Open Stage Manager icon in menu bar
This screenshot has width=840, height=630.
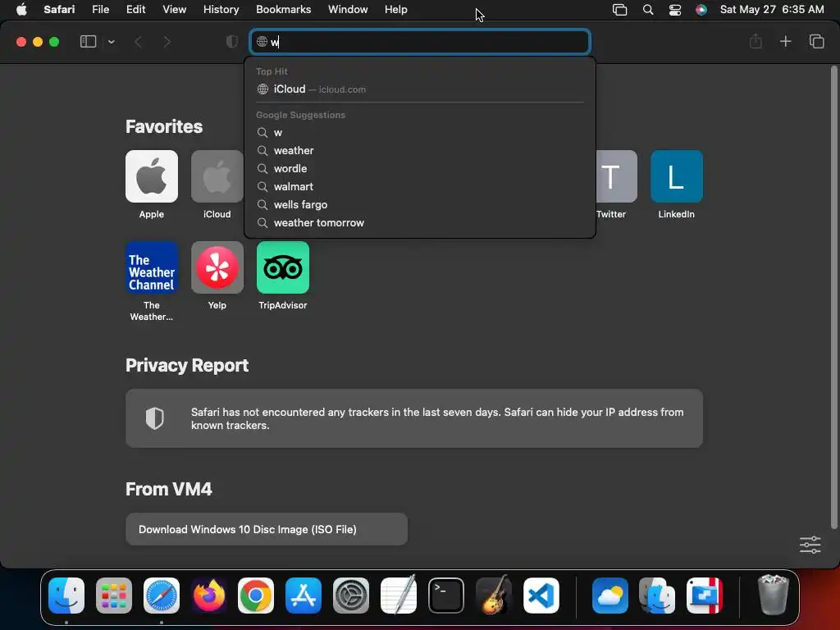click(x=620, y=10)
